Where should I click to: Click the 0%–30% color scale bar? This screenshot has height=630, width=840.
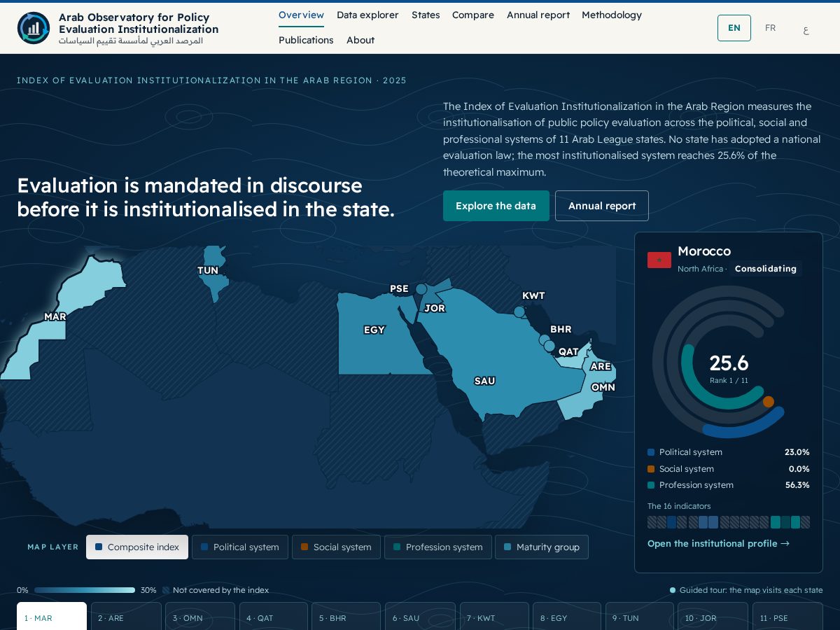click(x=85, y=590)
